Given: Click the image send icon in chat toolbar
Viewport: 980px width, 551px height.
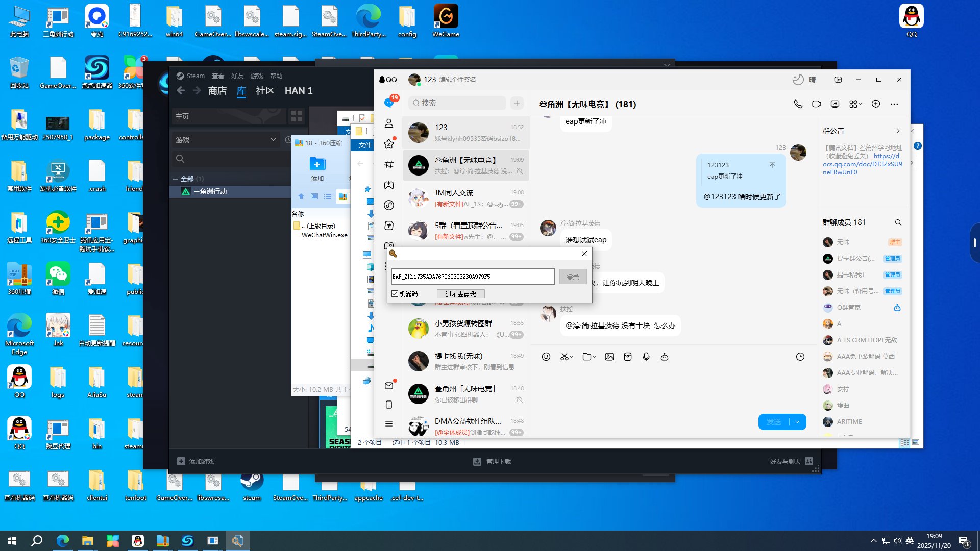Looking at the screenshot, I should [x=609, y=357].
